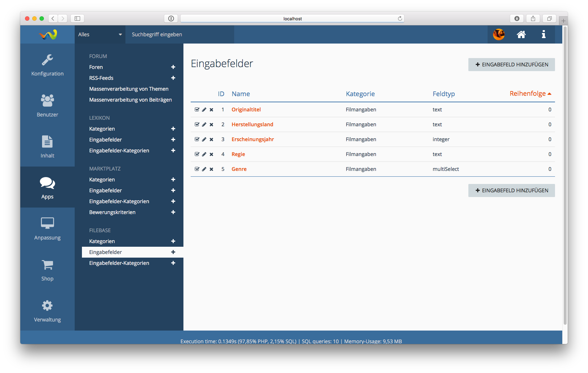Click plus next to Foren menu item

coord(173,67)
